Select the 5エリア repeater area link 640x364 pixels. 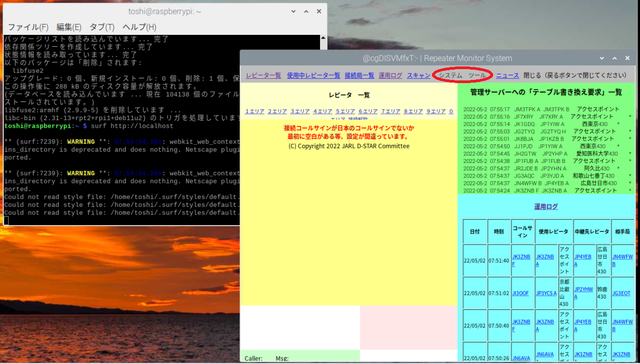coord(345,111)
